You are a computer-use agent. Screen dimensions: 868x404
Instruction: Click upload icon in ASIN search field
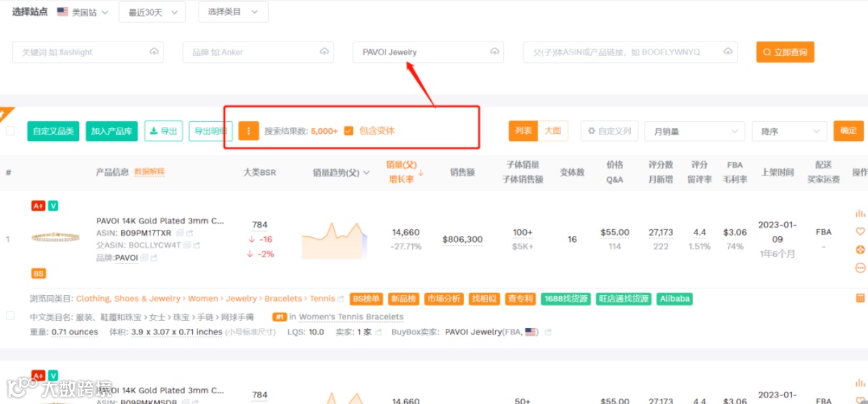click(x=728, y=52)
